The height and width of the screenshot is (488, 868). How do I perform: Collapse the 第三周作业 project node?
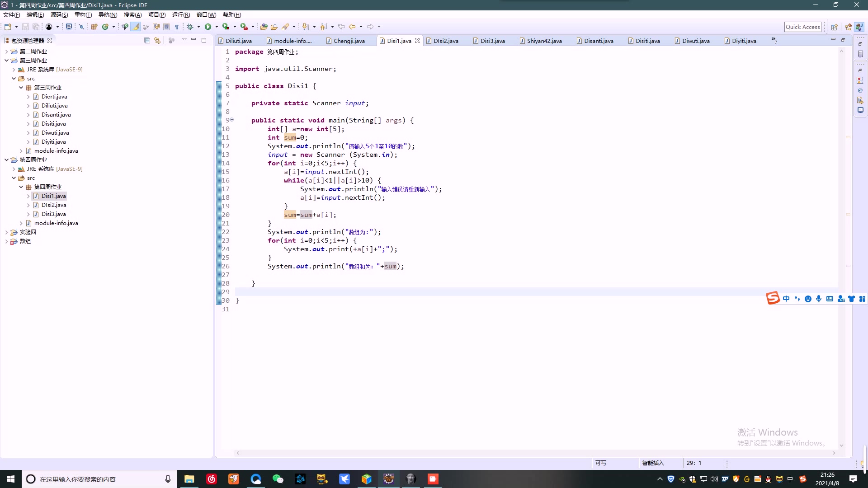coord(6,60)
